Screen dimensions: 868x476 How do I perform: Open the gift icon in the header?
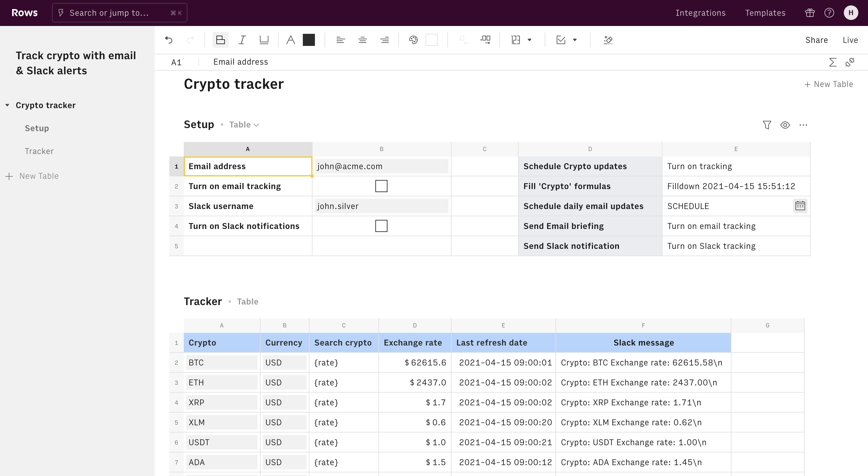click(810, 13)
